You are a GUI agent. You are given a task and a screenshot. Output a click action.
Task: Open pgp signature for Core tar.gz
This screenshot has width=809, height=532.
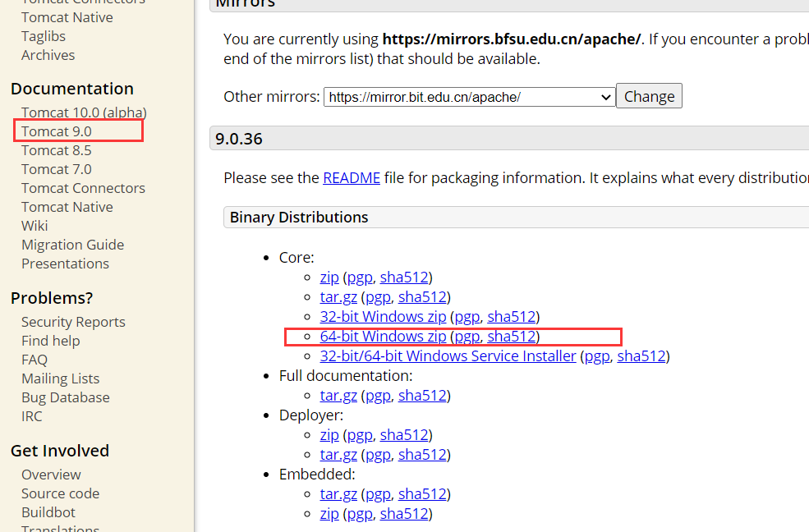coord(378,297)
